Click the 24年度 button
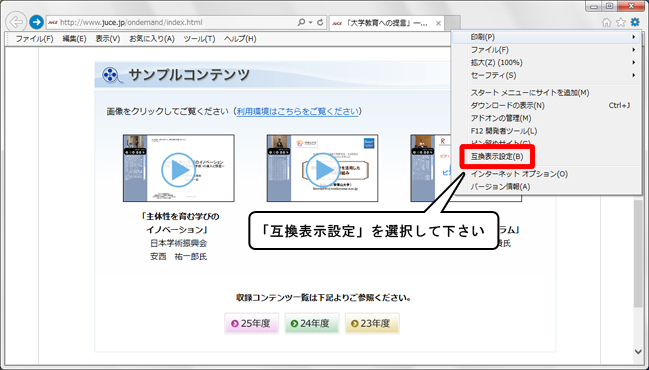 click(x=312, y=323)
